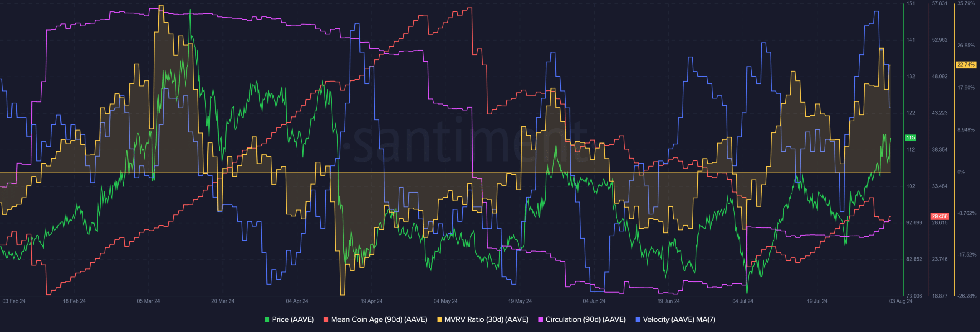Image resolution: width=980 pixels, height=332 pixels.
Task: Click the blue Velocity MA(7) legend swatch
Action: 638,319
